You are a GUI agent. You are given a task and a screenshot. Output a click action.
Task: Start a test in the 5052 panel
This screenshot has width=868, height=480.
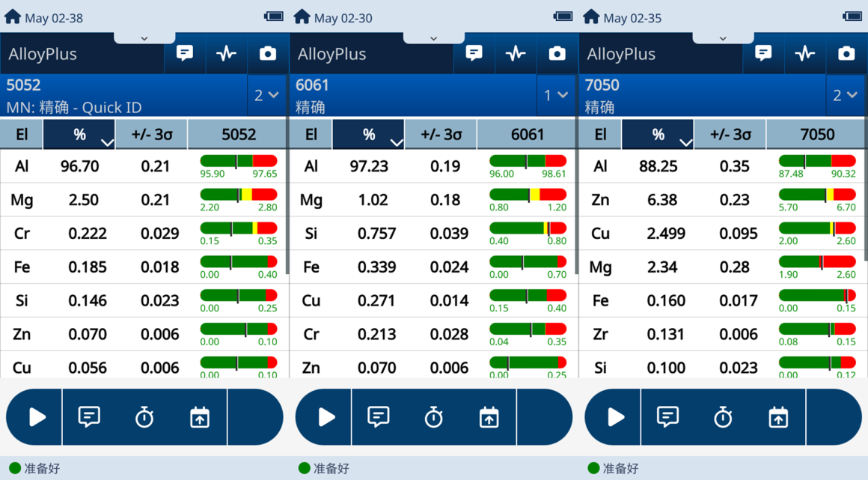click(x=37, y=417)
